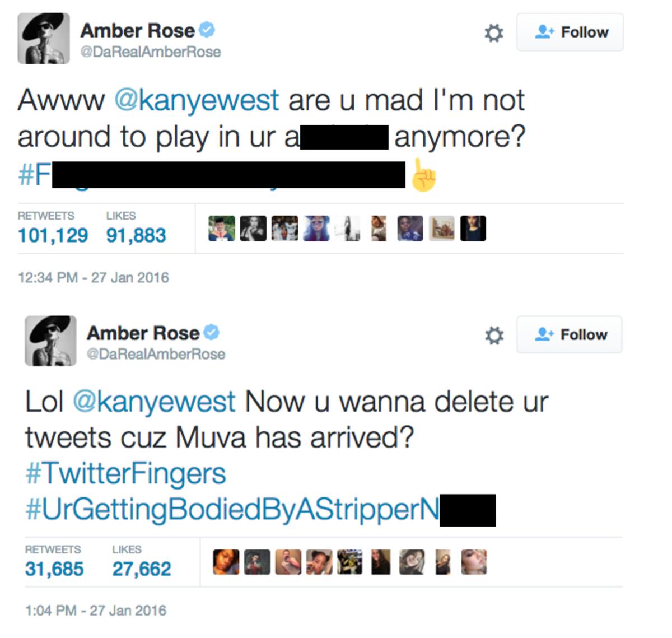The height and width of the screenshot is (638, 672).
Task: Open @kanyewest mention in the second tweet
Action: click(x=154, y=402)
